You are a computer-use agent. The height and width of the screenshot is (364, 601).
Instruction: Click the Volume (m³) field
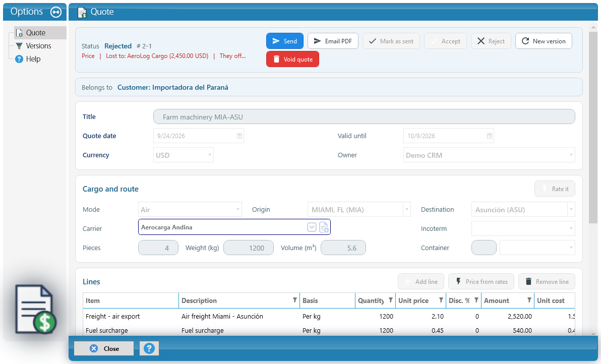[x=343, y=248]
